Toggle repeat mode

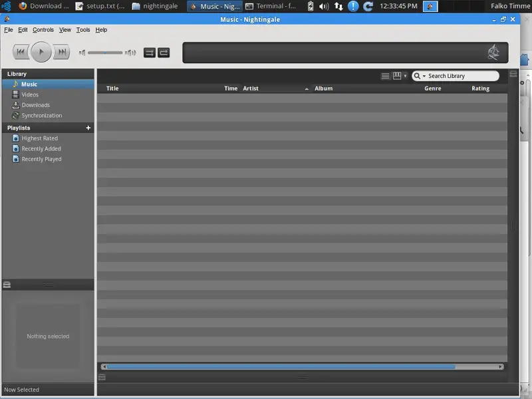click(x=164, y=53)
